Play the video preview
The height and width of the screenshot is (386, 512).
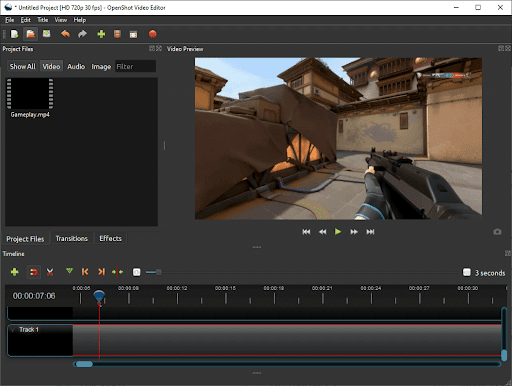tap(338, 232)
